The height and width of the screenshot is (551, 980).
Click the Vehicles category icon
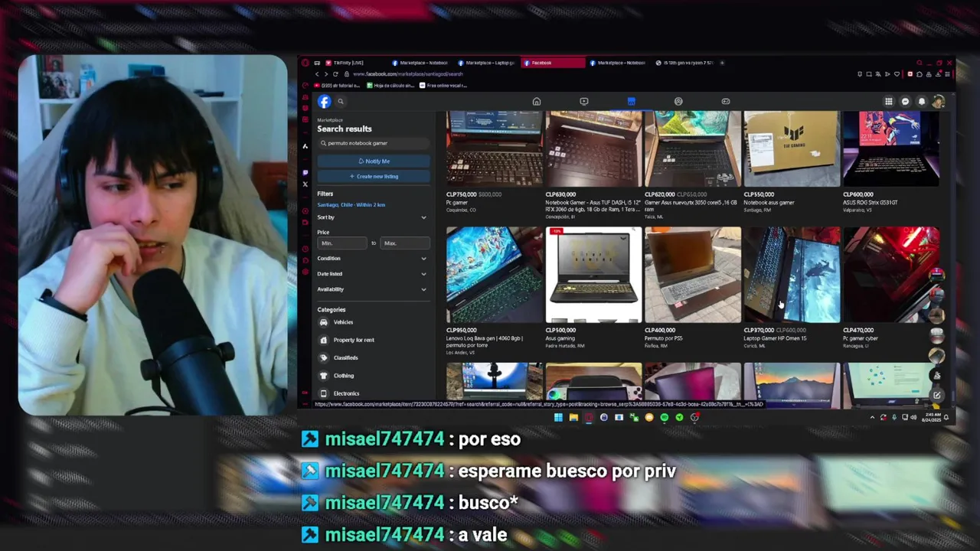click(324, 322)
